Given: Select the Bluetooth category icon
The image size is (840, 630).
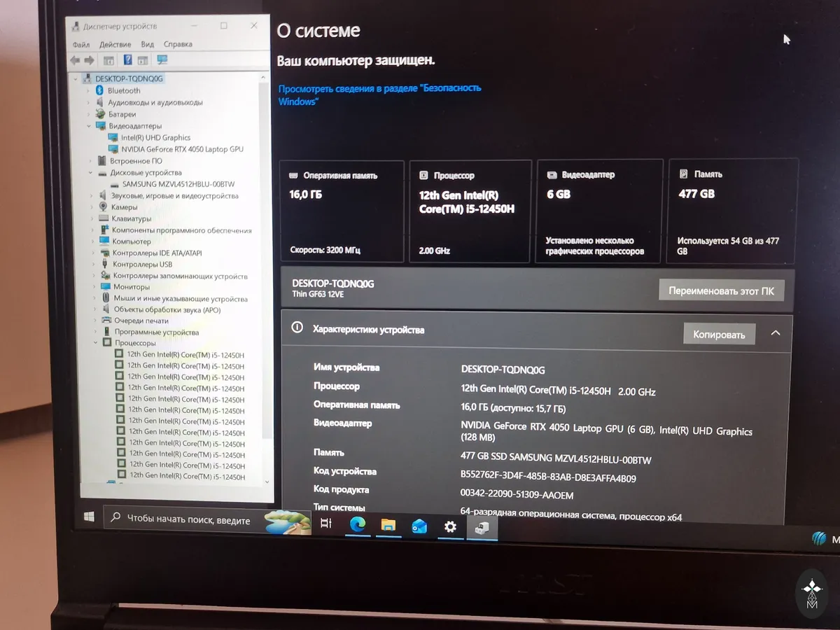Looking at the screenshot, I should click(99, 90).
